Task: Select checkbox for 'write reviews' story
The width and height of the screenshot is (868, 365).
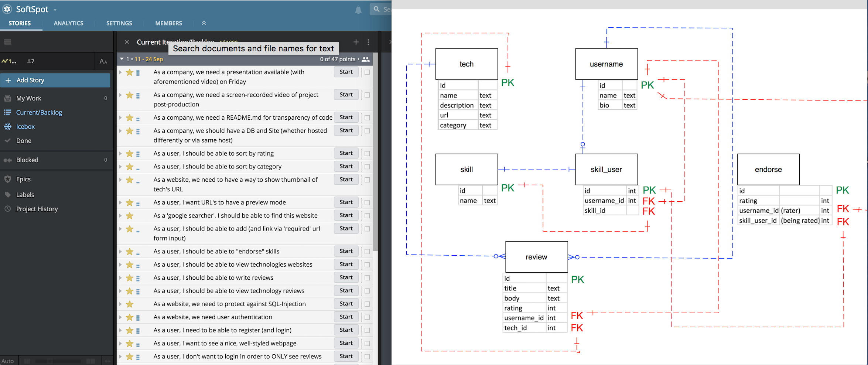Action: 367,278
